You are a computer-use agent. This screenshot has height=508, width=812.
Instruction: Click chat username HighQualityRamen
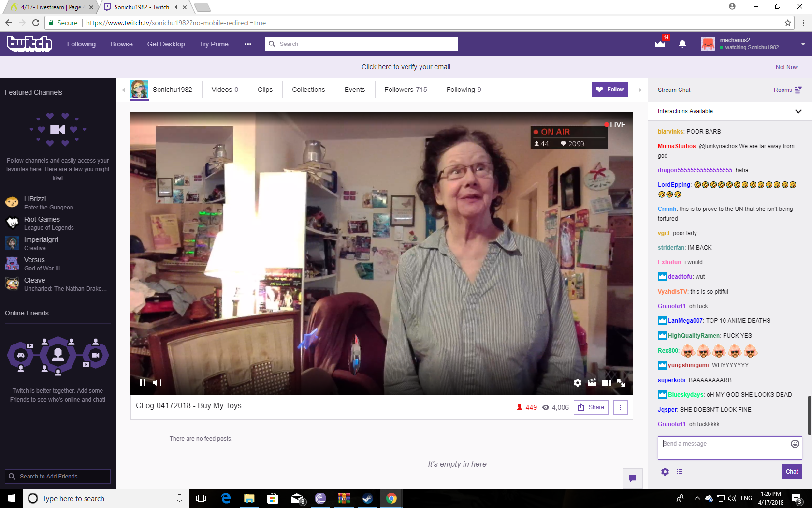[694, 336]
